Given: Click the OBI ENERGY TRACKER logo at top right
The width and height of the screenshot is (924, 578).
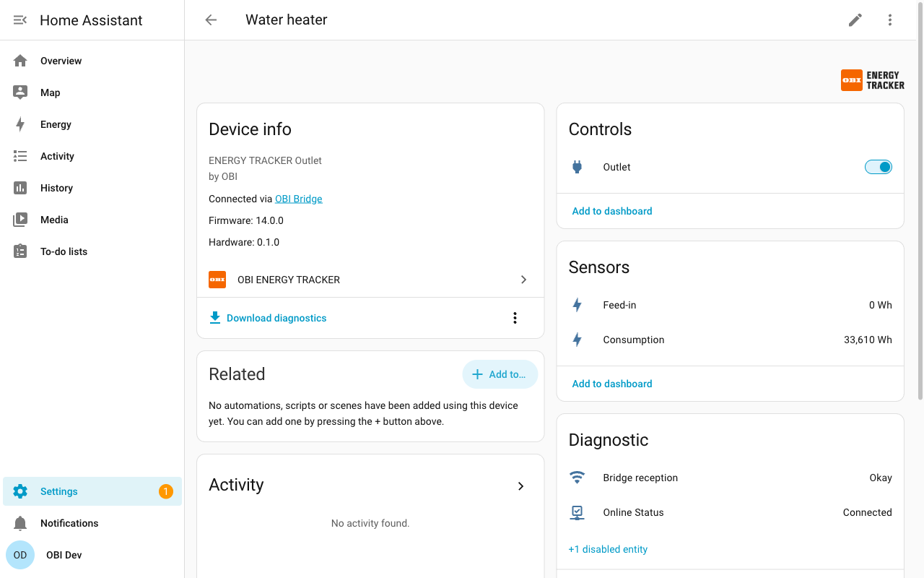Looking at the screenshot, I should (873, 80).
